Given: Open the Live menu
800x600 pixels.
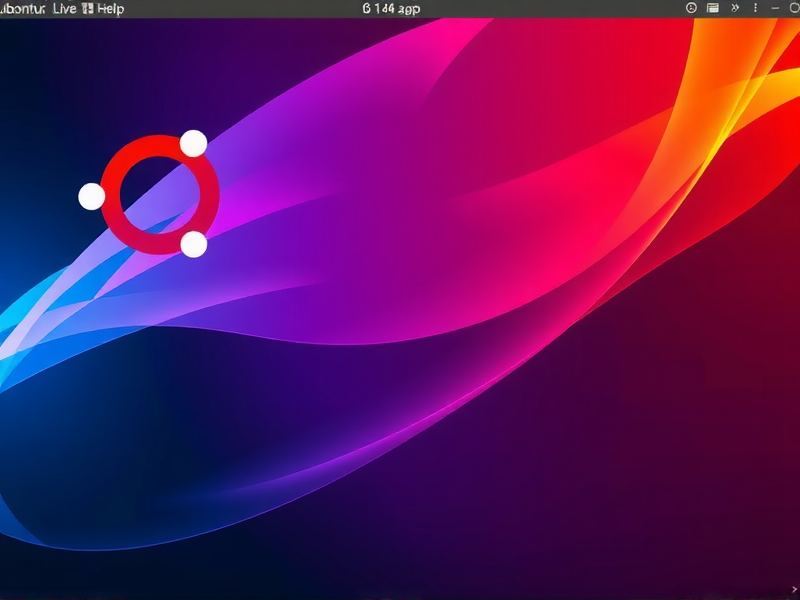Looking at the screenshot, I should coord(64,8).
